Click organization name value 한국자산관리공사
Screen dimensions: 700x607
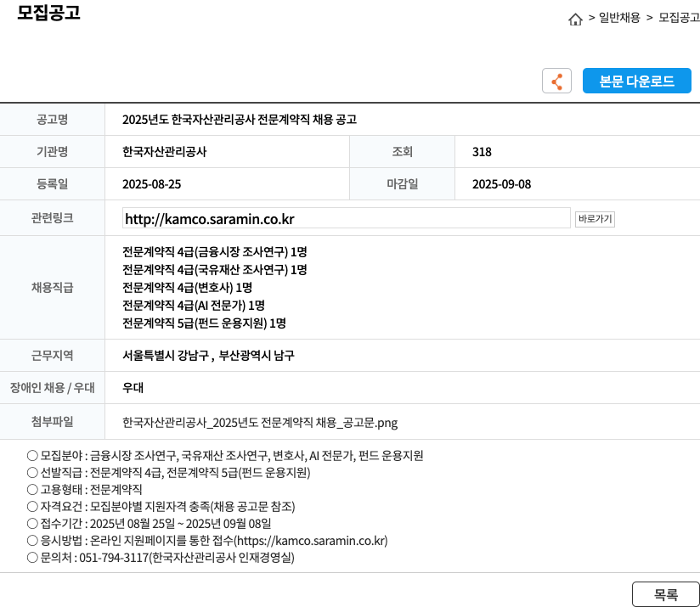pos(164,152)
